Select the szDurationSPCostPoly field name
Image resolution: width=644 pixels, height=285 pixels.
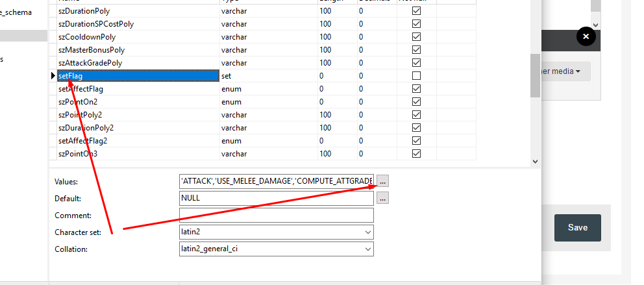pyautogui.click(x=96, y=24)
